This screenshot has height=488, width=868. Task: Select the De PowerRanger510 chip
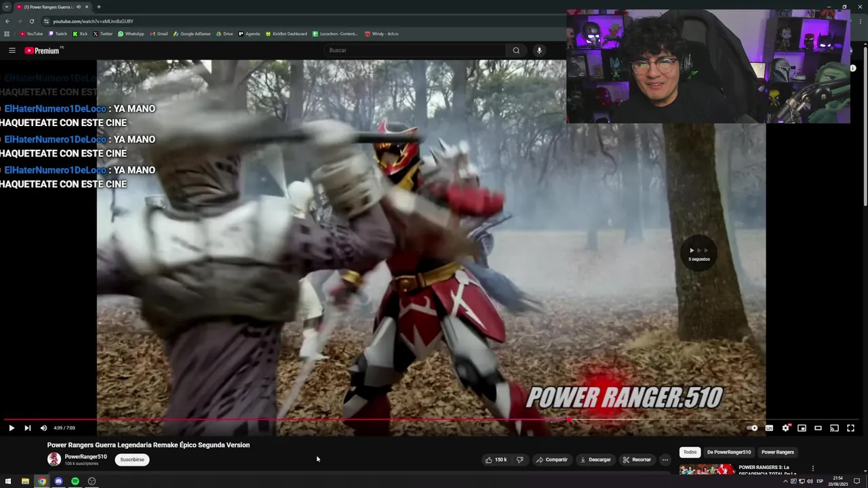tap(729, 452)
